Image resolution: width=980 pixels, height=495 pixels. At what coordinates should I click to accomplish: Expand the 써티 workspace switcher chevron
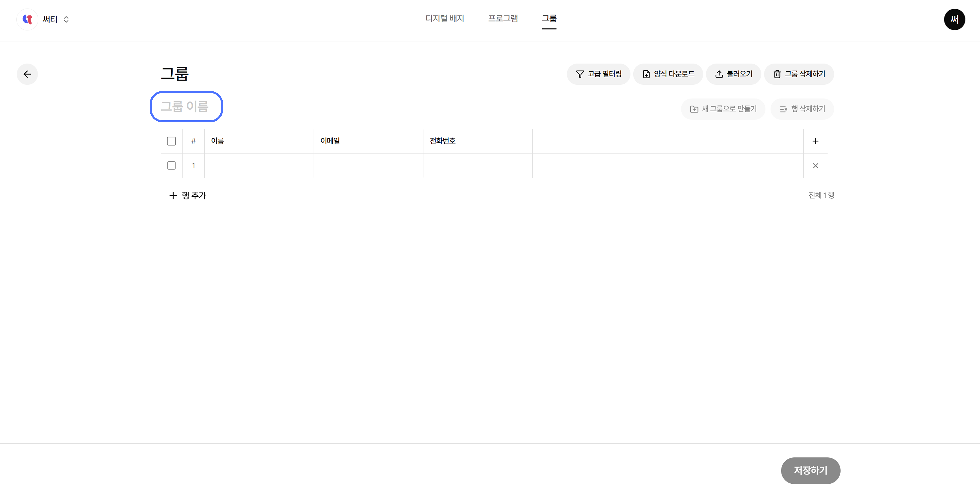point(66,19)
